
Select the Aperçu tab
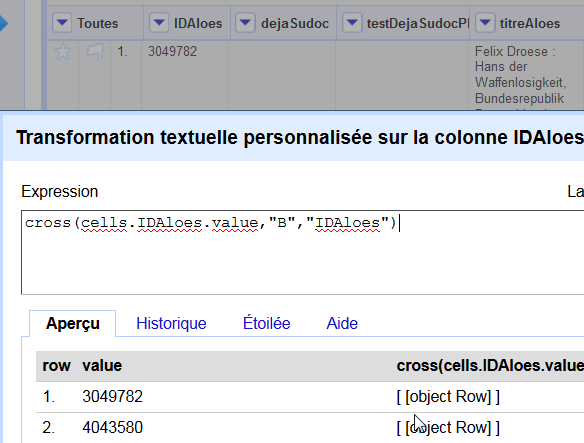point(73,323)
